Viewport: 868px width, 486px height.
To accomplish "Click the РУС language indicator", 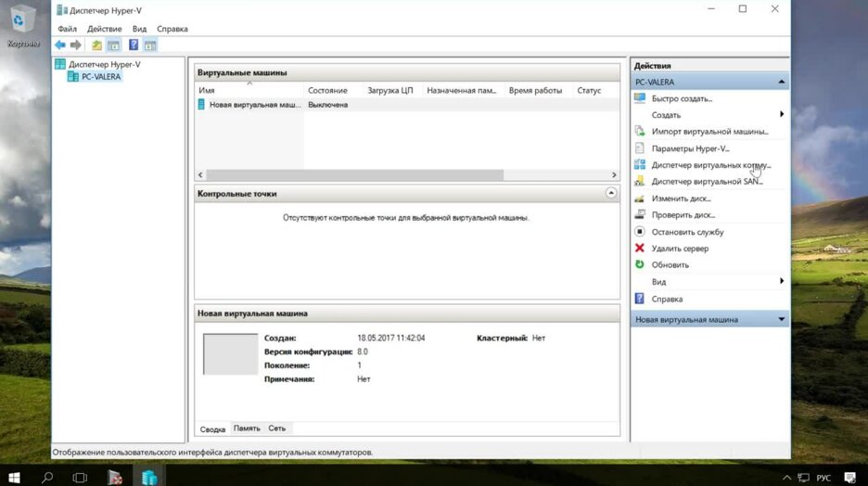I will [x=823, y=478].
